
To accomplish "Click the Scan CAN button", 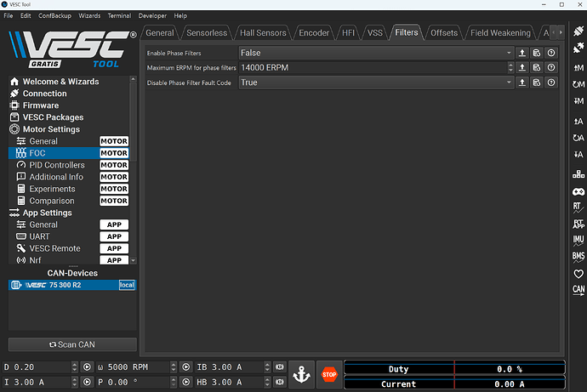I will tap(72, 344).
